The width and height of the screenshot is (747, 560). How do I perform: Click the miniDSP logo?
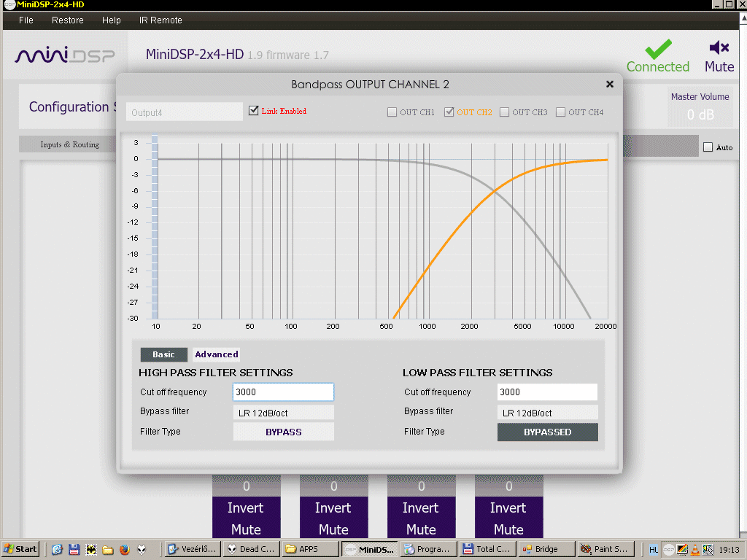(65, 55)
